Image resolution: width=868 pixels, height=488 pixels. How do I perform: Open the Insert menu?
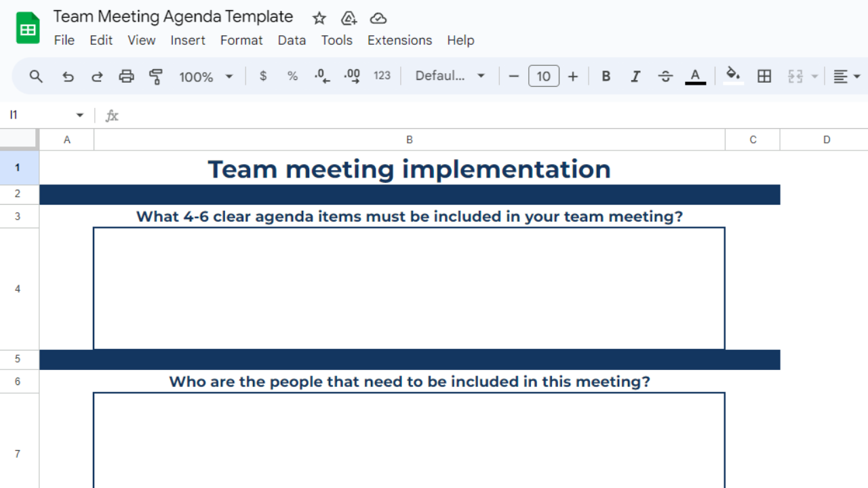tap(188, 40)
